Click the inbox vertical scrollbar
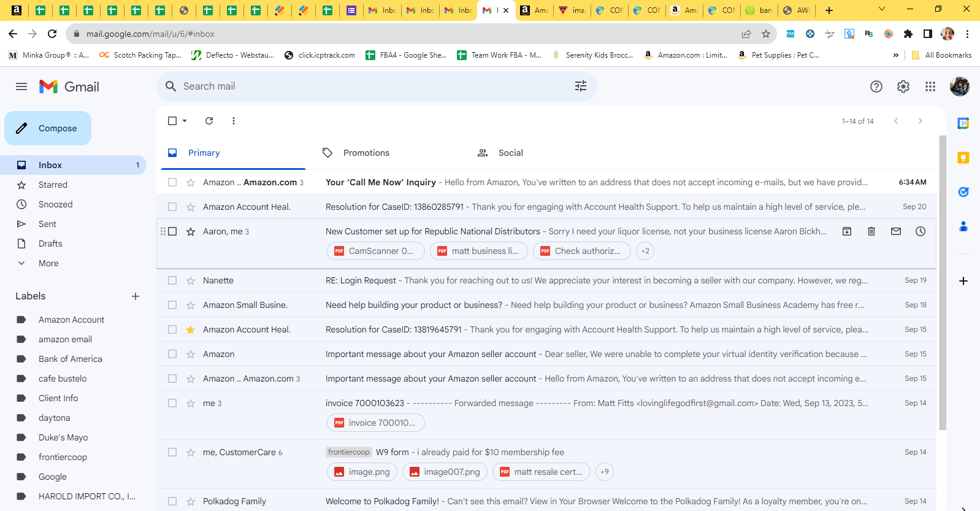Viewport: 980px width, 511px height. [943, 282]
